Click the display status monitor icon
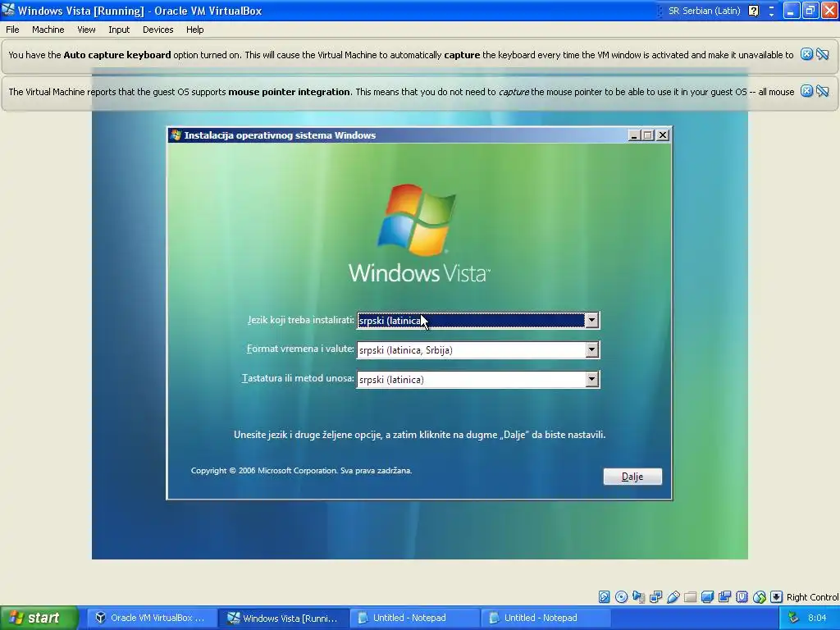The image size is (840, 630). pyautogui.click(x=707, y=597)
